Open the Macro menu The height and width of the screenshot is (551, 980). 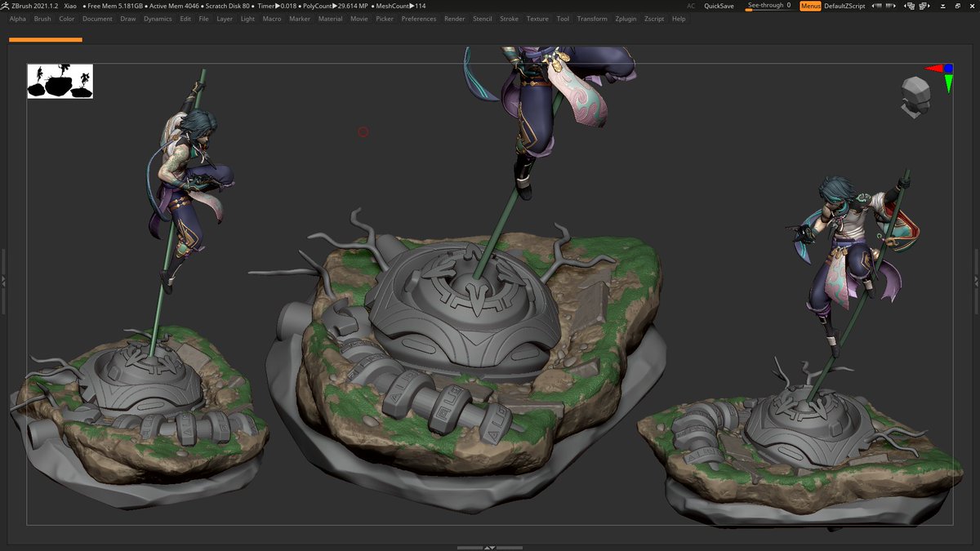click(272, 19)
